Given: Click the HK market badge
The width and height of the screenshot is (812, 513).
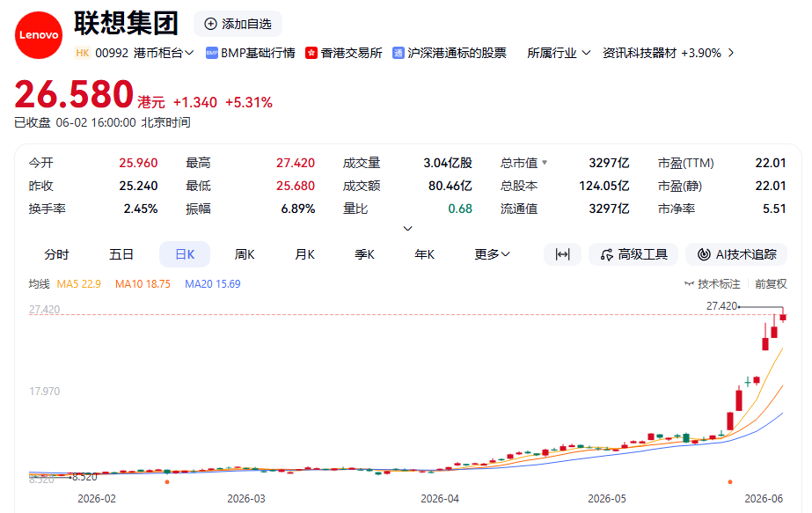Looking at the screenshot, I should (83, 53).
